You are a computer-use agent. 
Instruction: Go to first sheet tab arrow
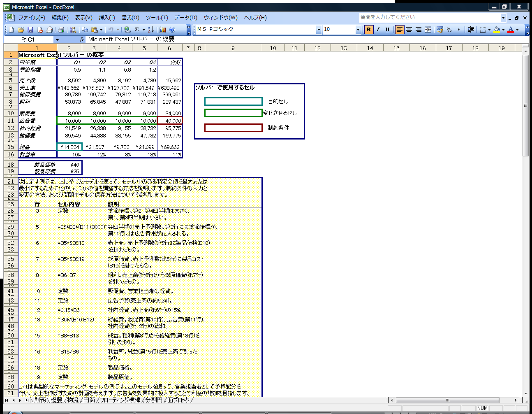pos(7,400)
